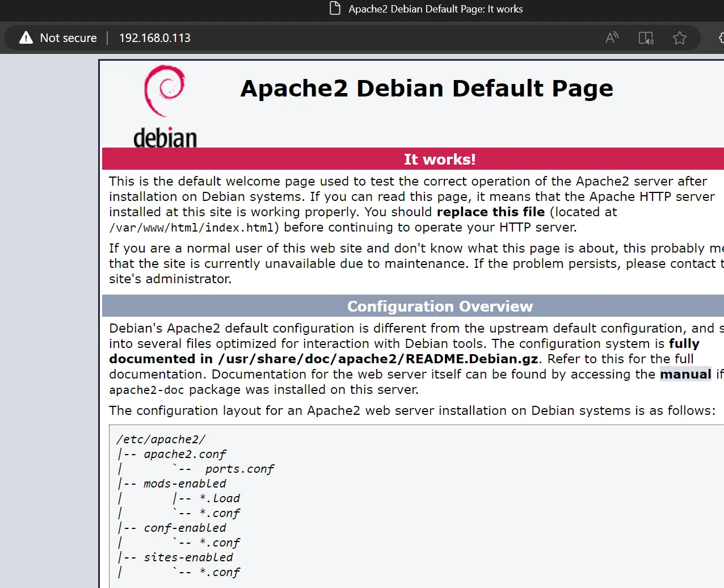The image size is (724, 588).
Task: Open the Immersive Reader icon
Action: click(646, 38)
